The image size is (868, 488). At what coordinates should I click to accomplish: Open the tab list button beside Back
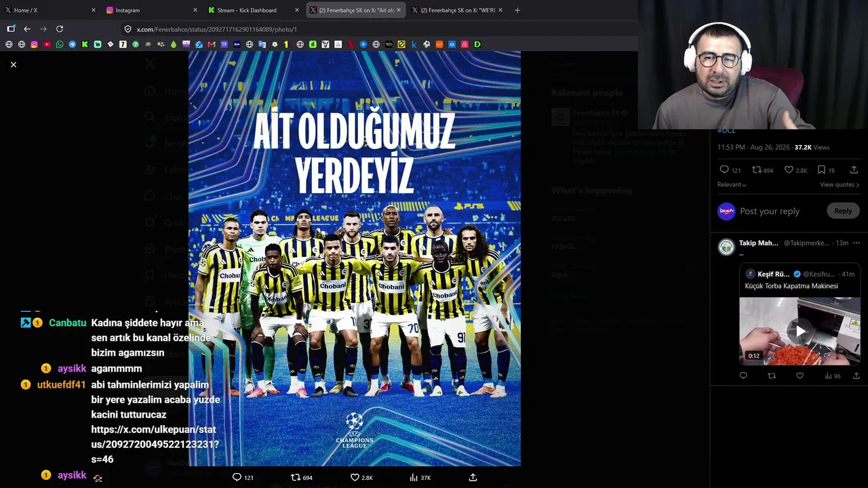[x=11, y=29]
